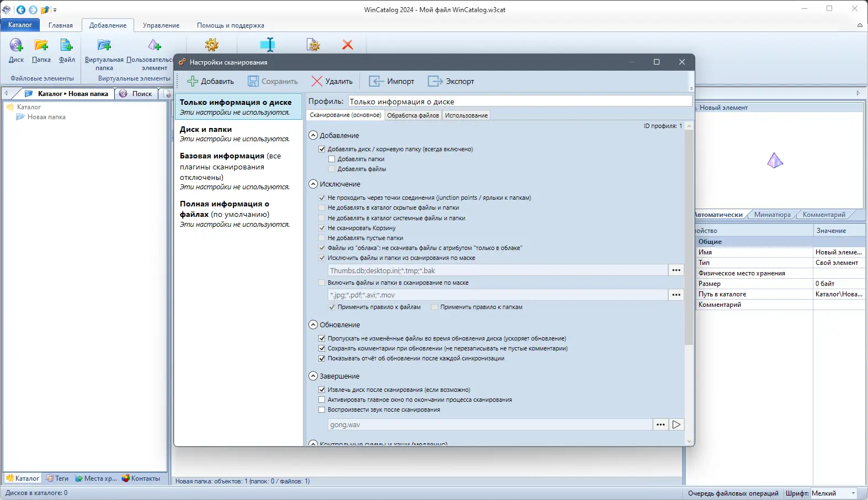Toggle Не добавлять в каталог скрытые файлы
The image size is (868, 500).
click(322, 208)
